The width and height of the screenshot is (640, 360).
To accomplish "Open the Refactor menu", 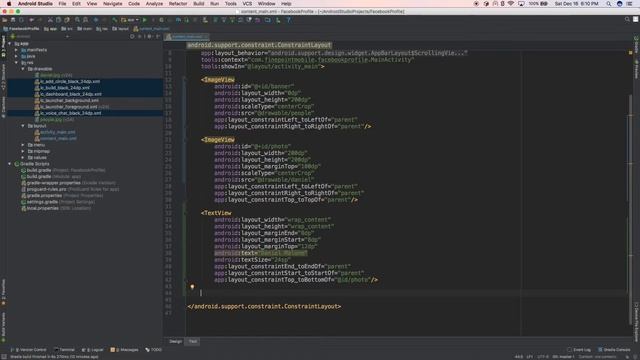I will pos(178,4).
